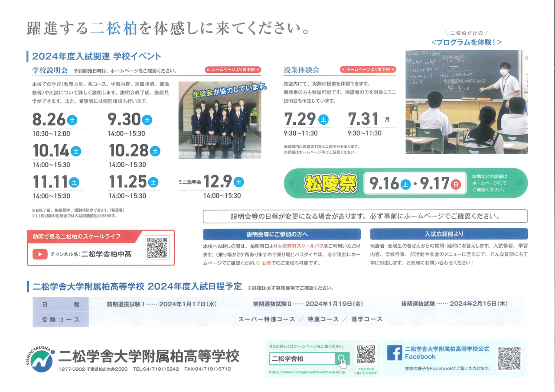This screenshot has height=392, width=555.
Task: Click the channel name 二松学舎柏中高
Action: point(106,254)
